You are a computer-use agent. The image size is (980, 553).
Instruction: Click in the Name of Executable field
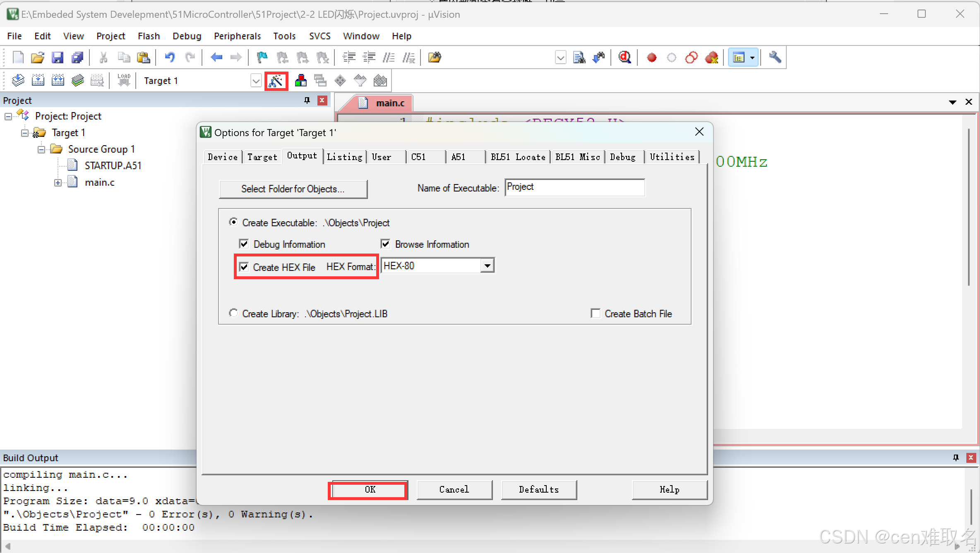tap(574, 187)
